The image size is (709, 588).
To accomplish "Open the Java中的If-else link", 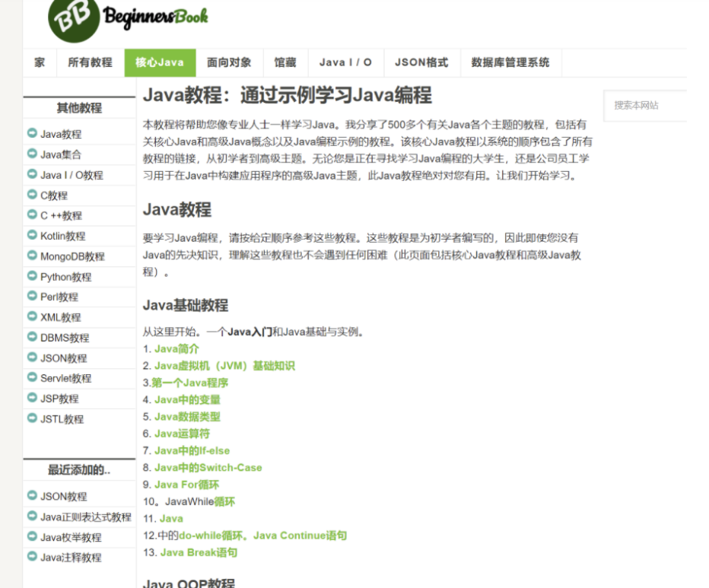I will click(x=192, y=450).
